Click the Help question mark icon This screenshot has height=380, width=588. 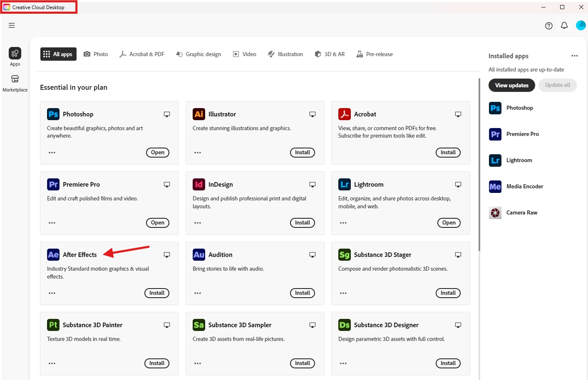(549, 26)
